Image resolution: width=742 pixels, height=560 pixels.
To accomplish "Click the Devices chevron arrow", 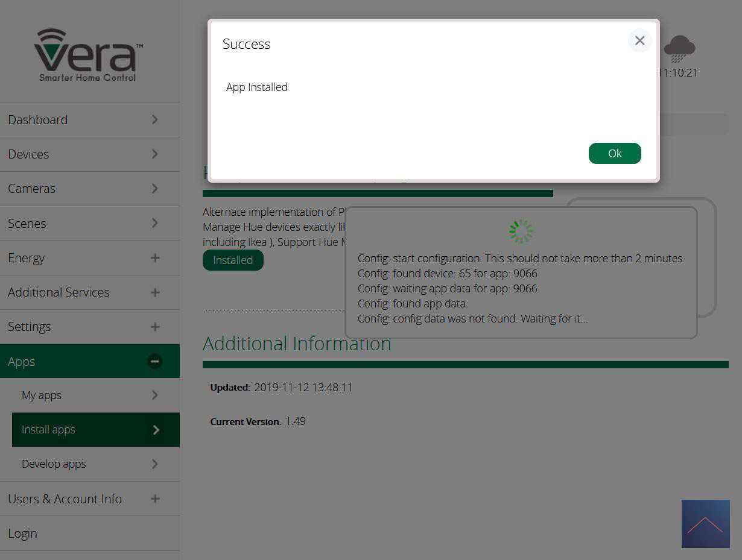I will [x=155, y=154].
